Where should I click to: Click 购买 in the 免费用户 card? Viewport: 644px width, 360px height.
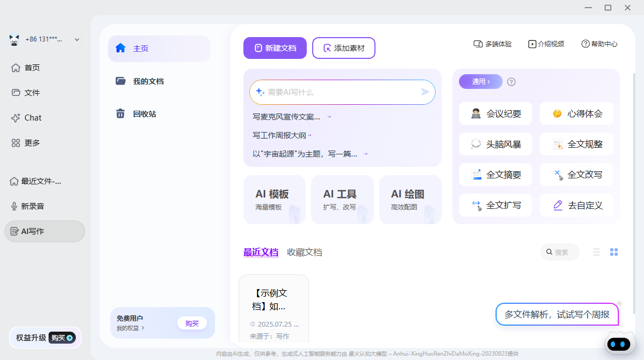(x=192, y=323)
